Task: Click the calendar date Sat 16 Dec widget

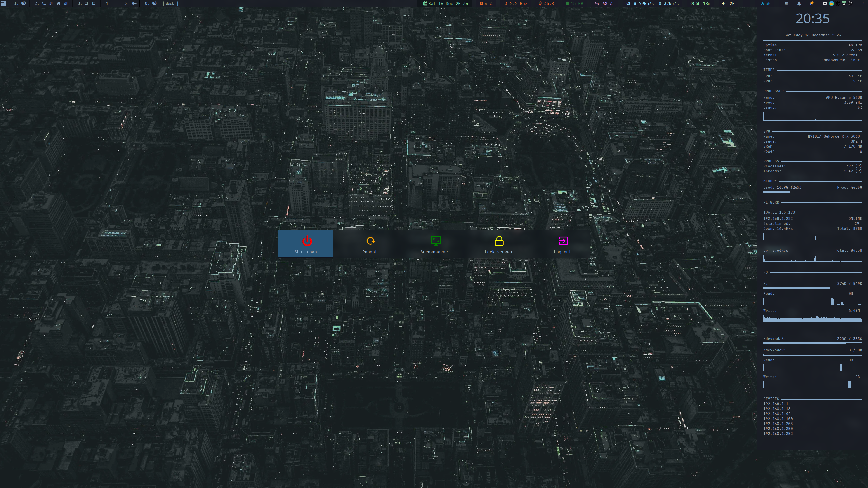Action: coord(446,3)
